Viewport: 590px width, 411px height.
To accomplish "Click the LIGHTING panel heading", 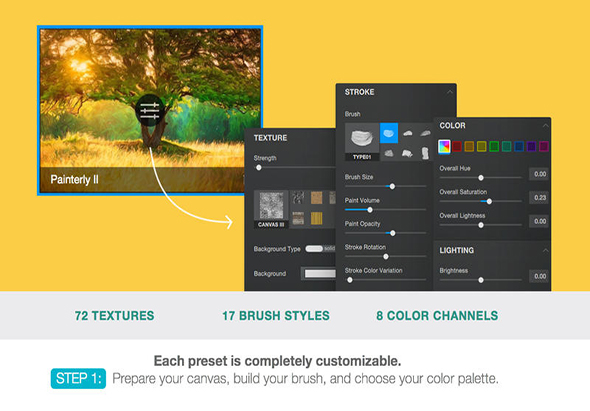I will tap(457, 251).
